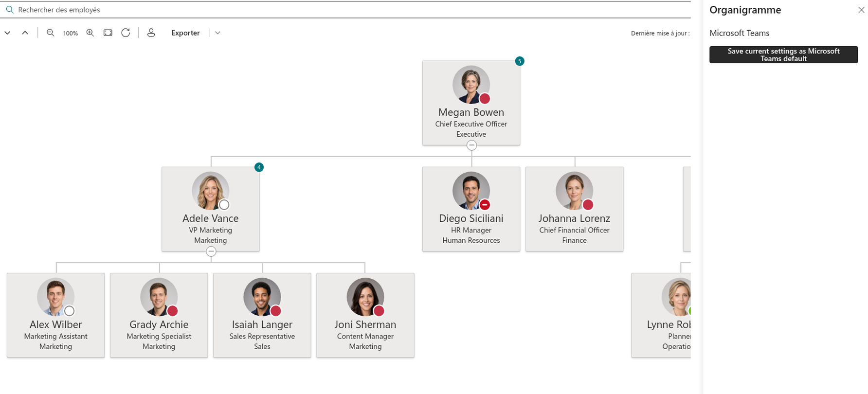The image size is (868, 394).
Task: Click the Dernière mise à jour label
Action: point(660,33)
